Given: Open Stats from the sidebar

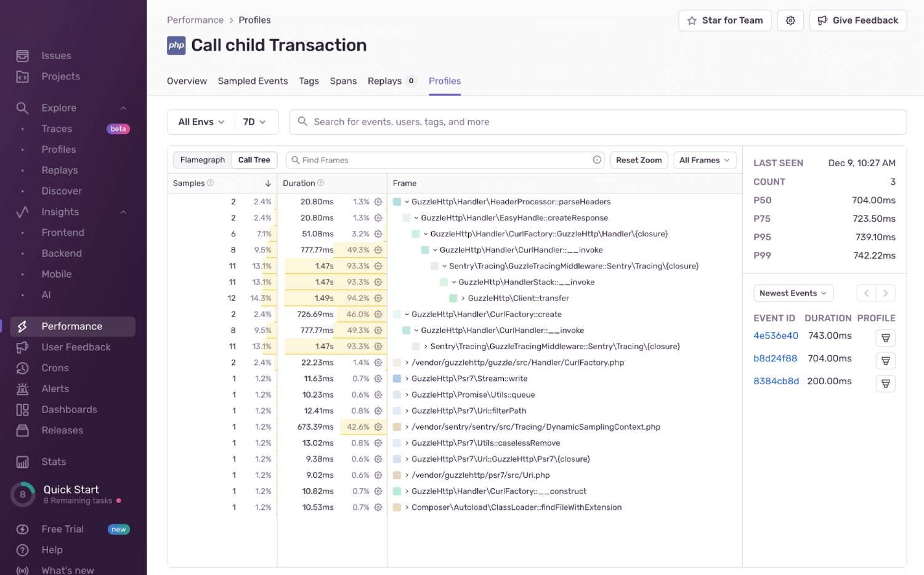Looking at the screenshot, I should 22,462.
